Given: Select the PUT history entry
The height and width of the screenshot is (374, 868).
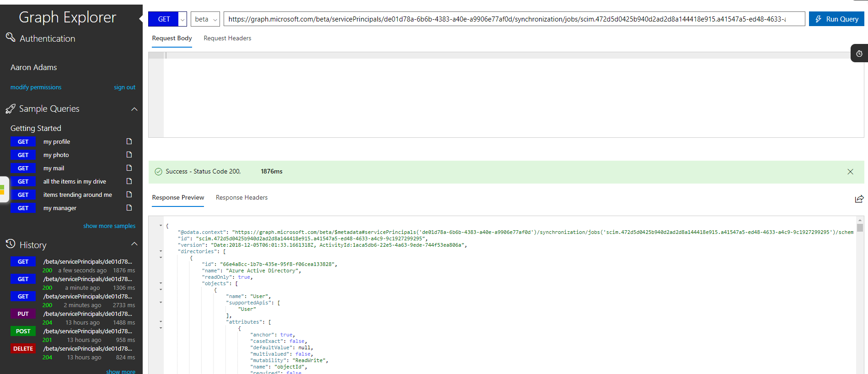Looking at the screenshot, I should [x=73, y=318].
